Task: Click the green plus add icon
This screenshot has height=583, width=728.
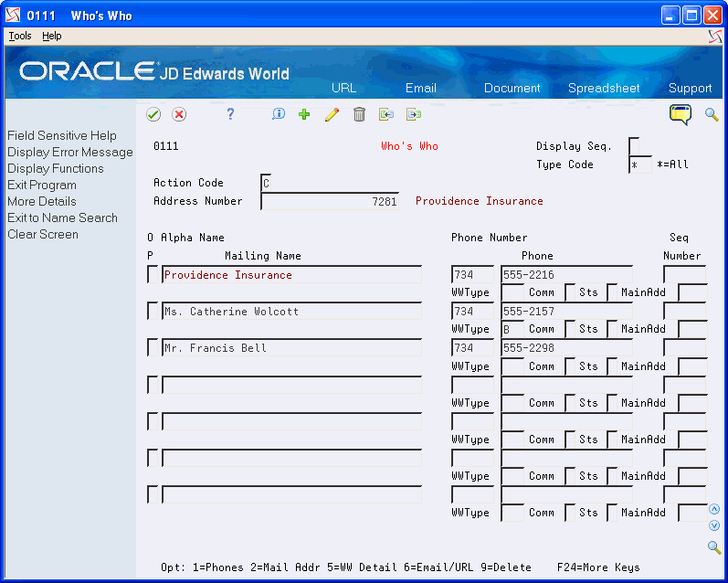Action: 304,114
